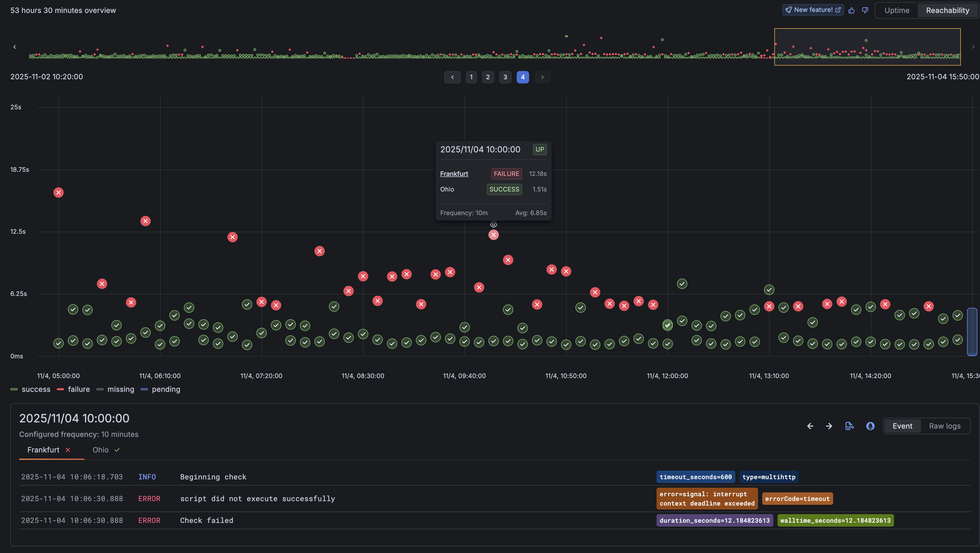Click the thumbs down feedback icon
Screen dimensions: 980x553
(865, 10)
